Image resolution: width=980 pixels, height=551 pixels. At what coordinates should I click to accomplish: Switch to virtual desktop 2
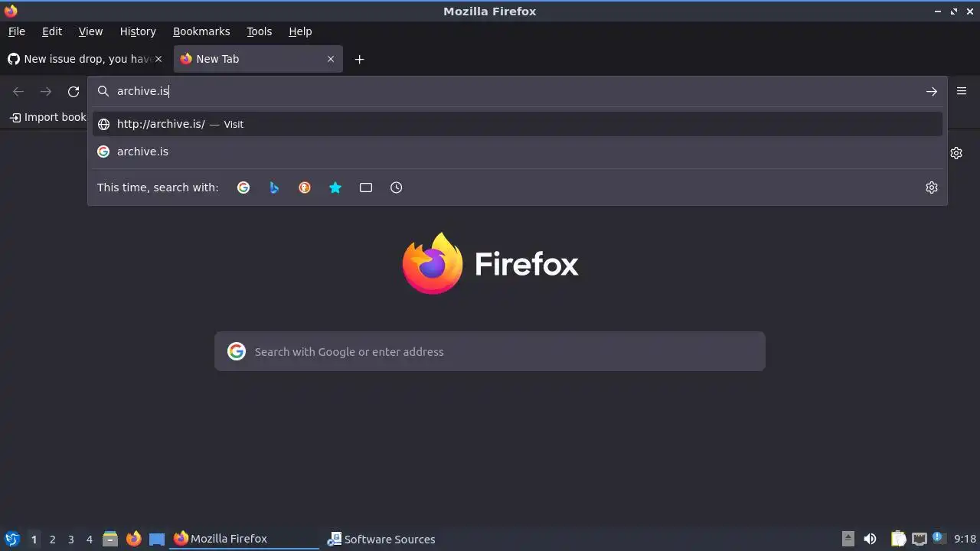pyautogui.click(x=52, y=540)
